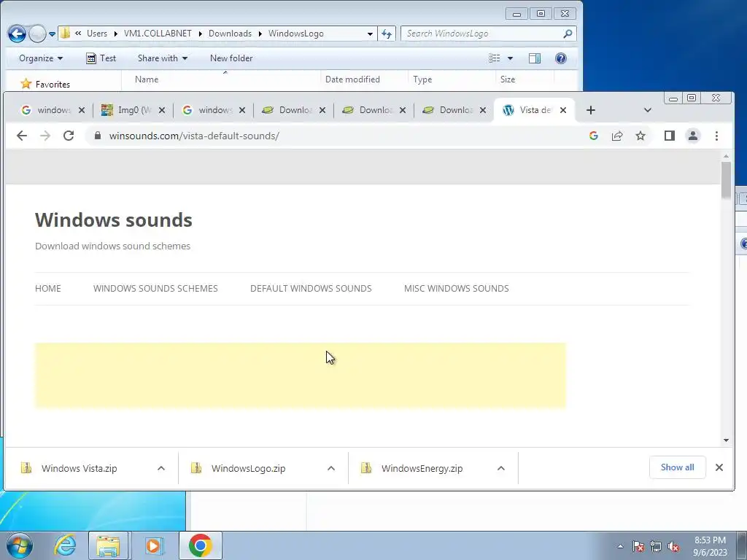Change the Explorer view icon
The image size is (747, 560).
click(495, 58)
